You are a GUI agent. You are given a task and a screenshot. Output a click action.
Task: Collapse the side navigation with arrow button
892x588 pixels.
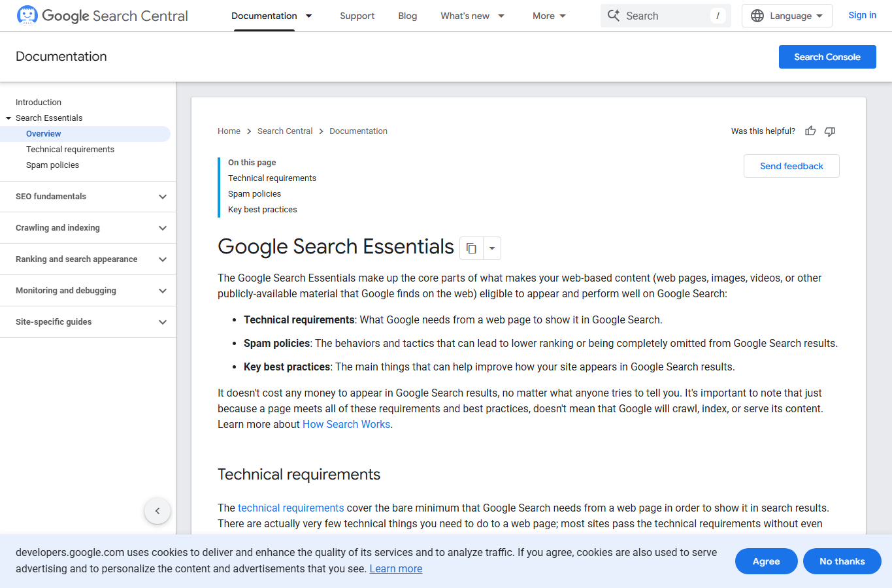click(157, 511)
